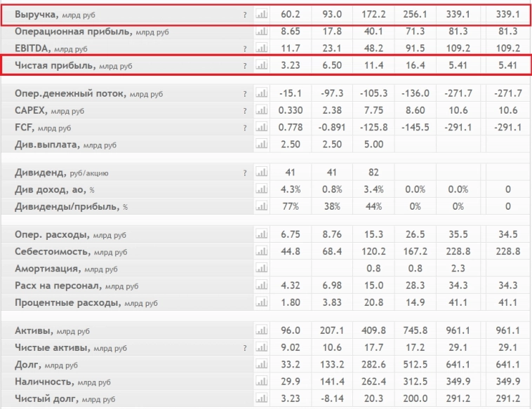Viewport: 532px width, 409px height.
Task: Select revenue value 256.1
Action: (x=415, y=14)
